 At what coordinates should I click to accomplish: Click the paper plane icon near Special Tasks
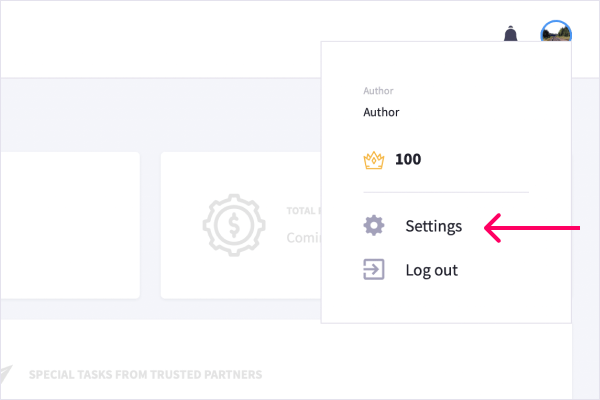(6, 374)
